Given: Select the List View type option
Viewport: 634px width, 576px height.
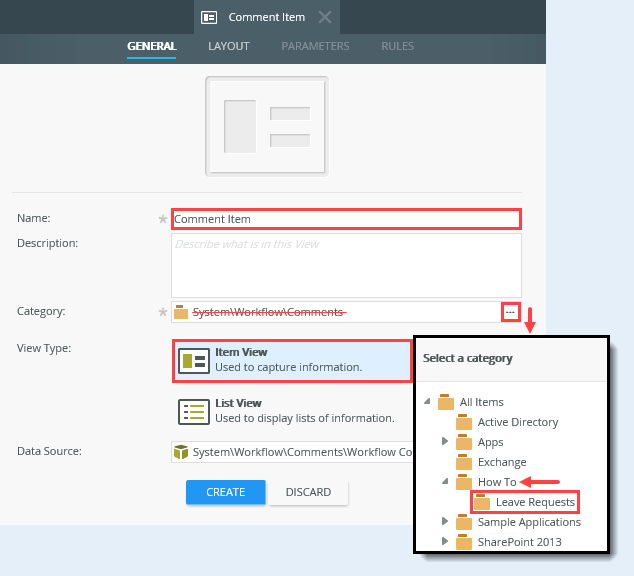Looking at the screenshot, I should click(292, 411).
